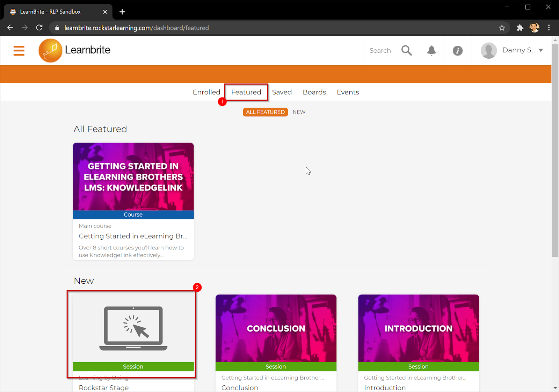559x392 pixels.
Task: Click the scrollbar down arrow
Action: click(555, 388)
